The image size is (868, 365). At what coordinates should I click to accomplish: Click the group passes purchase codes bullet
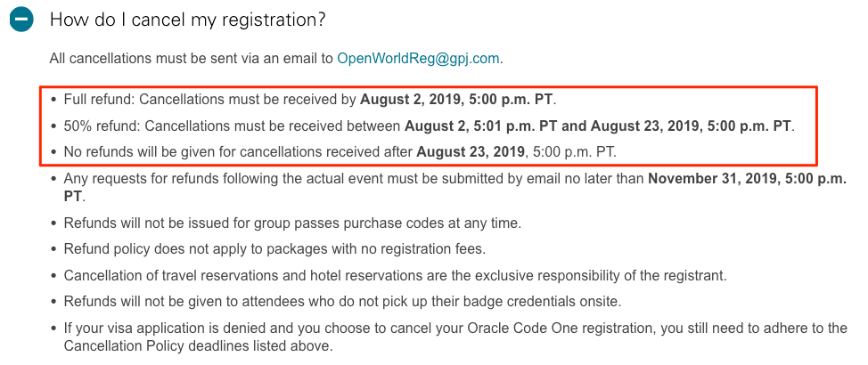(292, 223)
